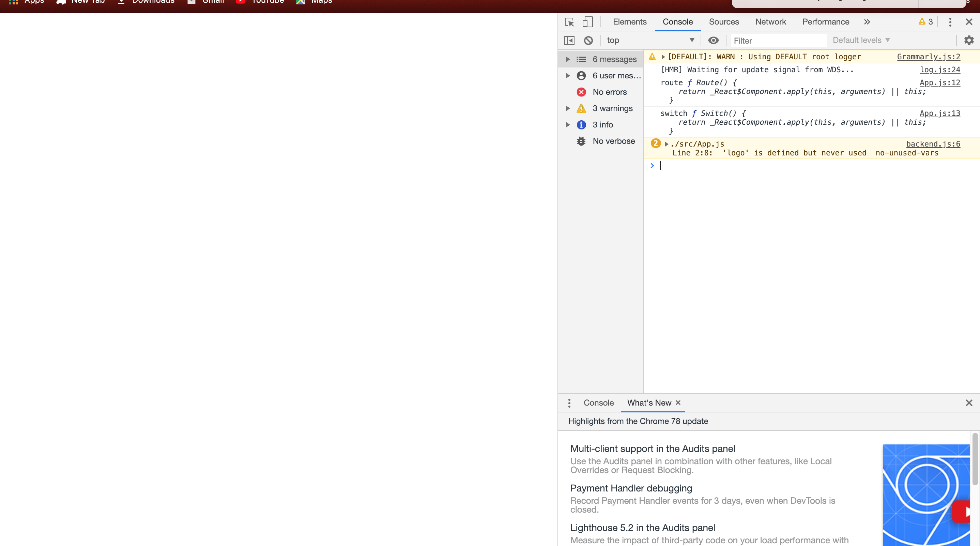Click the clear console icon
Image resolution: width=980 pixels, height=546 pixels.
pyautogui.click(x=588, y=40)
